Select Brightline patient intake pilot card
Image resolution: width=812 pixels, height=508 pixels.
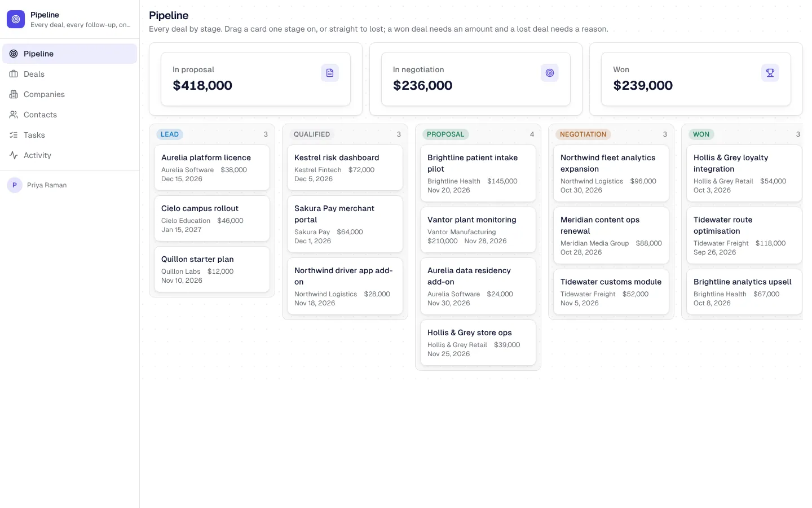[x=478, y=173]
